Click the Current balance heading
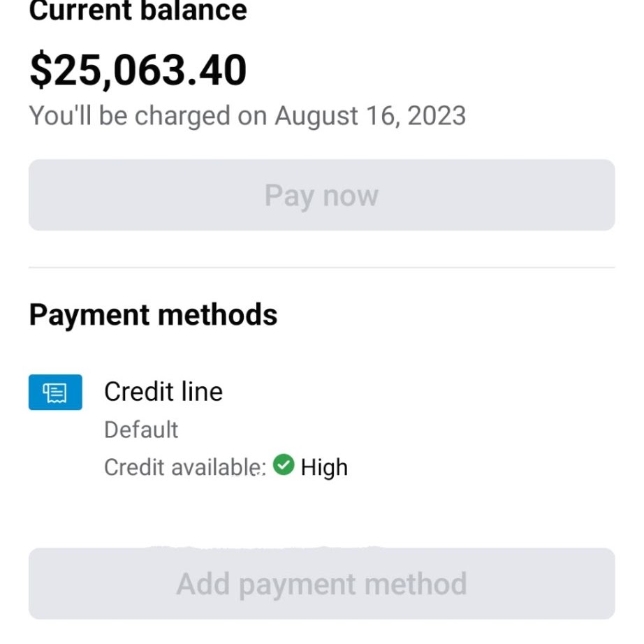This screenshot has height=644, width=644. (x=138, y=10)
